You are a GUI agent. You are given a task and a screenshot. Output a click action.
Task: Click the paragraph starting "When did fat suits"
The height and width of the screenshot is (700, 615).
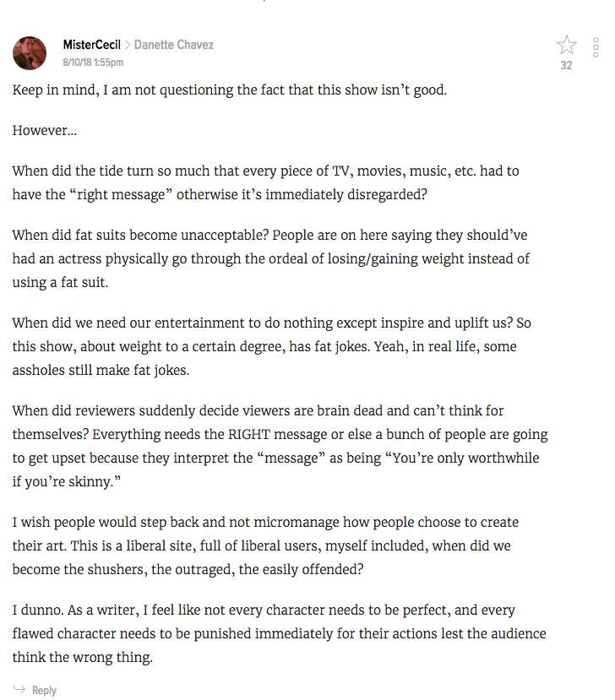[x=270, y=258]
